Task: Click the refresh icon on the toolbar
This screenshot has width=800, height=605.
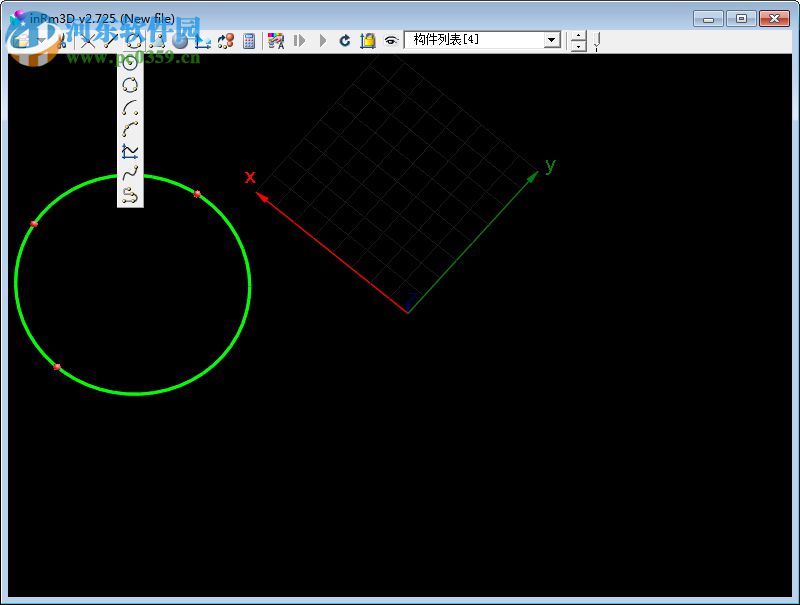Action: [344, 41]
